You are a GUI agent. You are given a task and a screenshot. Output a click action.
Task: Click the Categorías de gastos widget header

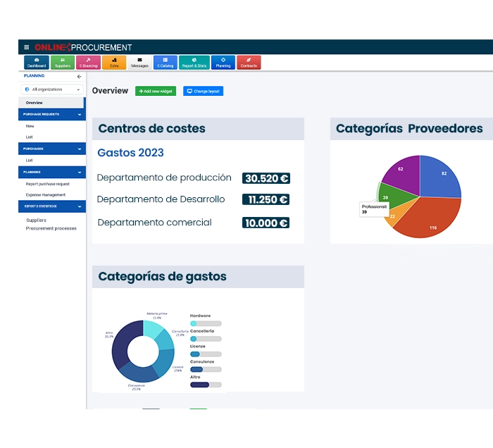[x=198, y=277]
